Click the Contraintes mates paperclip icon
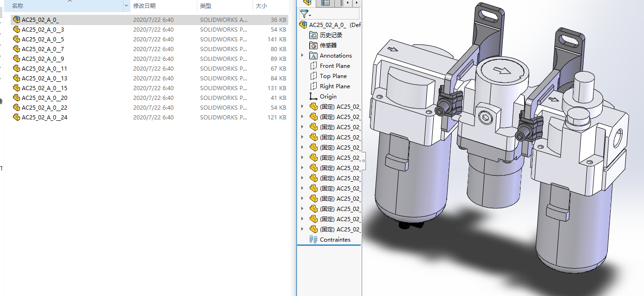This screenshot has height=296, width=644. (313, 240)
